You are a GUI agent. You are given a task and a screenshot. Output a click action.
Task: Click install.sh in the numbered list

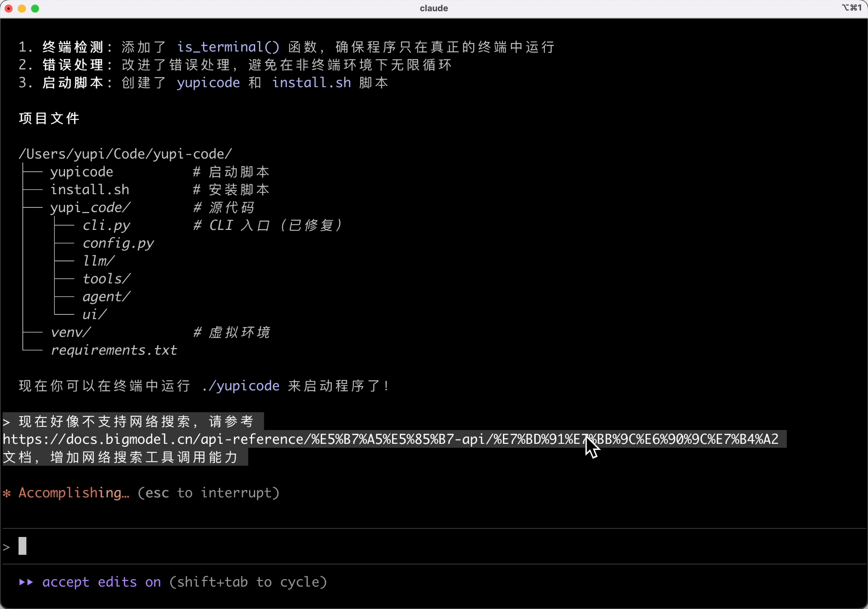(311, 82)
